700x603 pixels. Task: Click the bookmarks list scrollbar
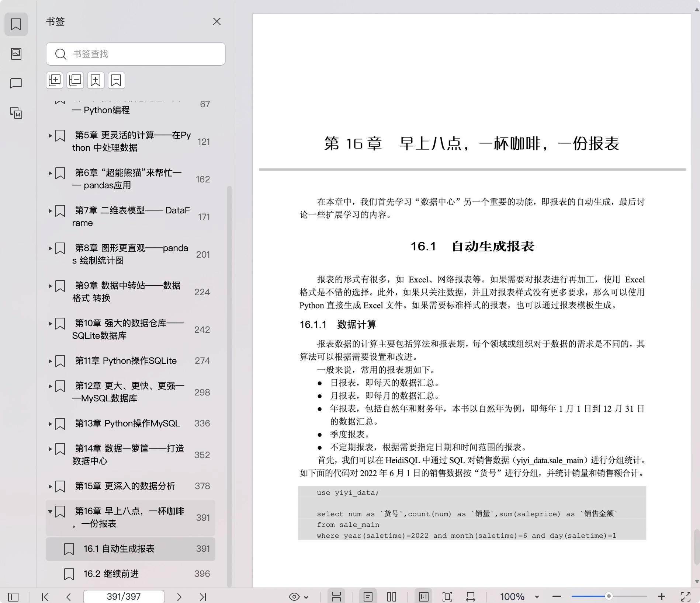coord(229,386)
